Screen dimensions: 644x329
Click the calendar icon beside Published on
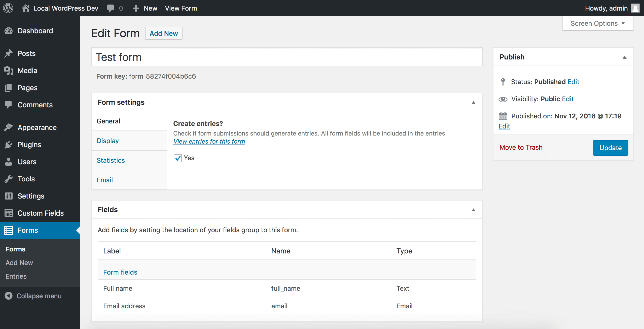pos(503,116)
